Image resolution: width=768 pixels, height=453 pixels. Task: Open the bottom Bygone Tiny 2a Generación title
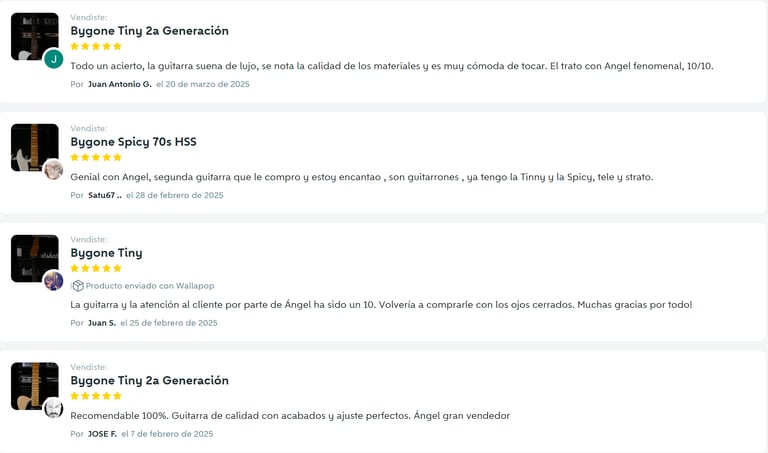[149, 380]
